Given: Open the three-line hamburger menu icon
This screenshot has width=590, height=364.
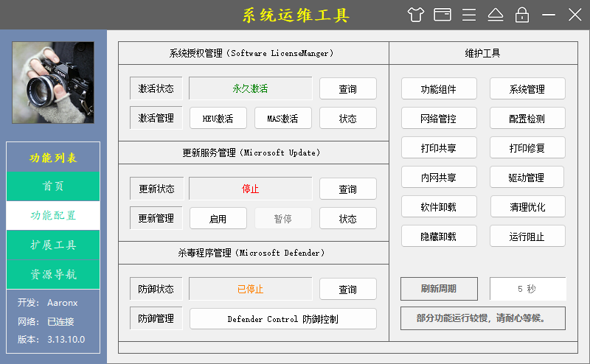Looking at the screenshot, I should pos(469,15).
